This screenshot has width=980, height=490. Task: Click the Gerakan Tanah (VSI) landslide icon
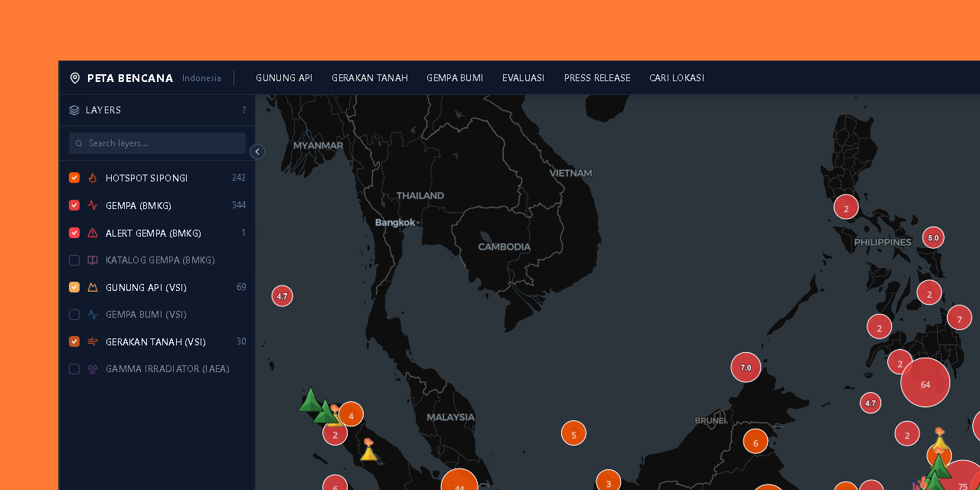[93, 341]
